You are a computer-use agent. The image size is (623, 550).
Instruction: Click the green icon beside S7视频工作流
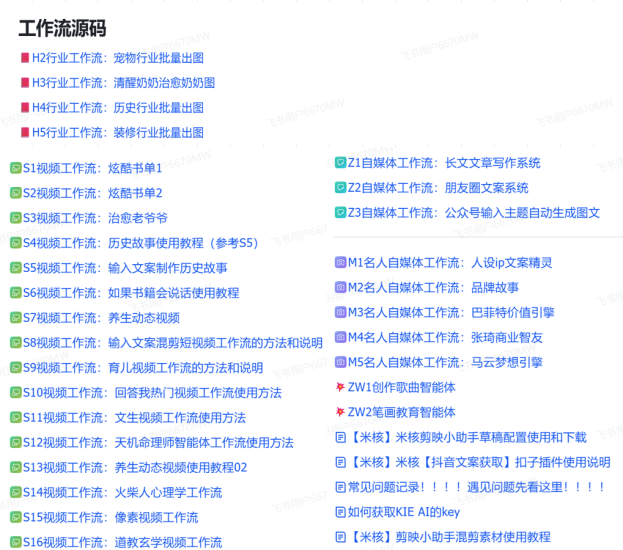(15, 318)
